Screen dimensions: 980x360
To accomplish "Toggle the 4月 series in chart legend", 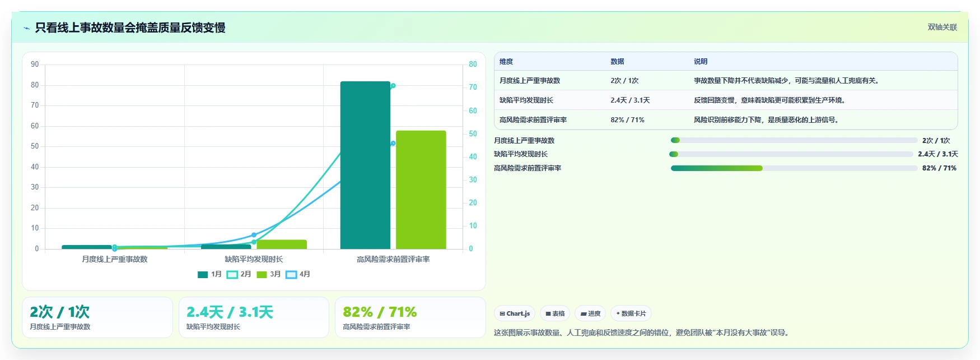I will 298,274.
